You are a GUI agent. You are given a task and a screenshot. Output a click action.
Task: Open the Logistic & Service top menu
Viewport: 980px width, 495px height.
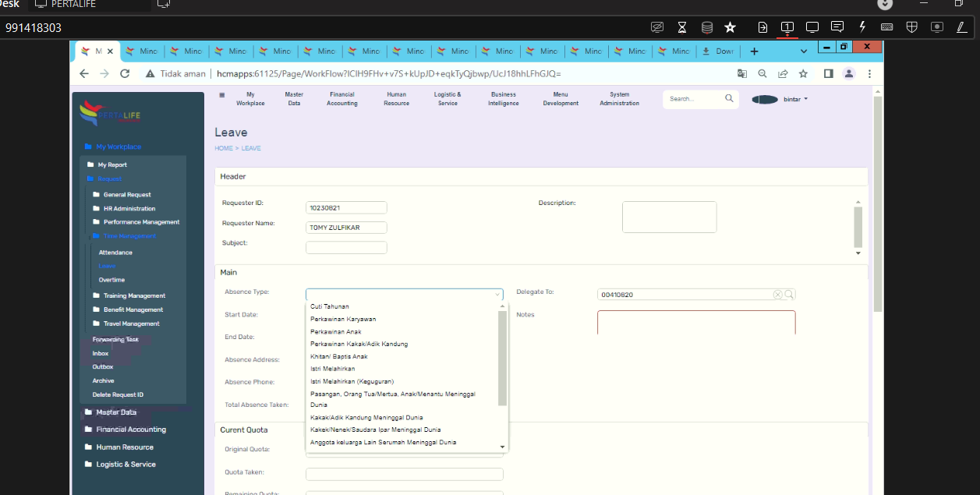[448, 99]
